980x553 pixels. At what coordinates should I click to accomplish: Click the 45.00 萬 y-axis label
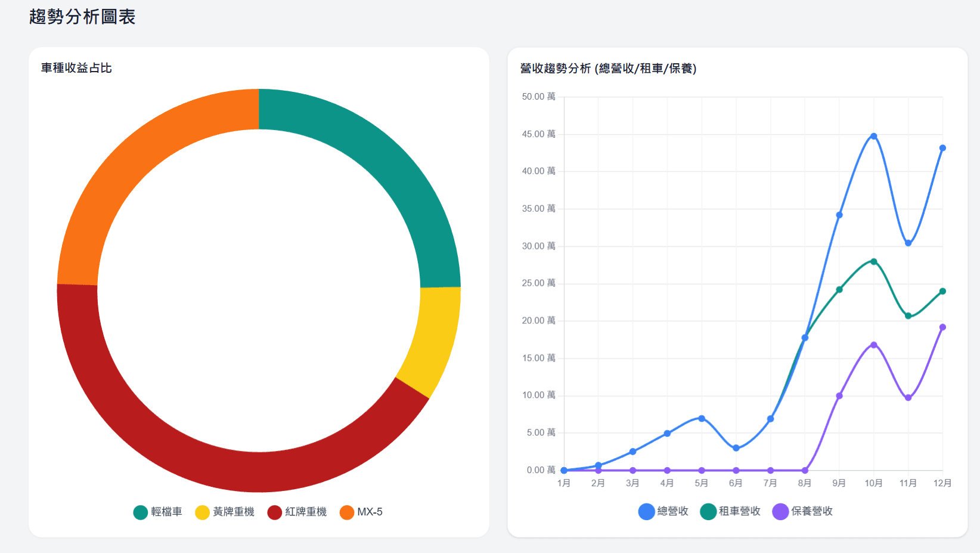click(x=539, y=134)
